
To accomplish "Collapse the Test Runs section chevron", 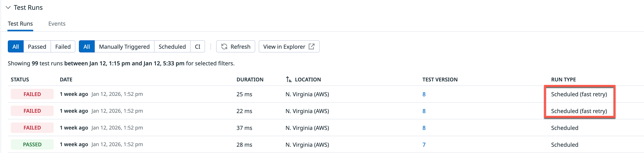I will click(x=8, y=7).
